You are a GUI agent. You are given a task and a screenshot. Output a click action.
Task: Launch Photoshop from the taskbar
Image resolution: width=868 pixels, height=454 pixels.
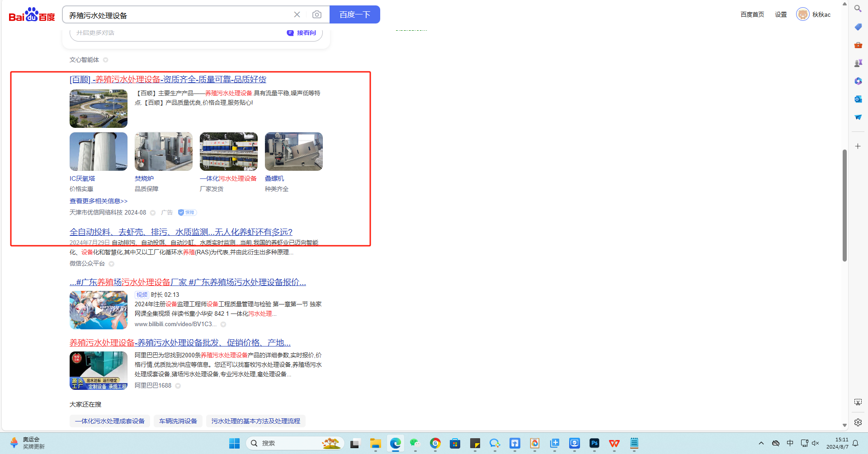click(594, 443)
